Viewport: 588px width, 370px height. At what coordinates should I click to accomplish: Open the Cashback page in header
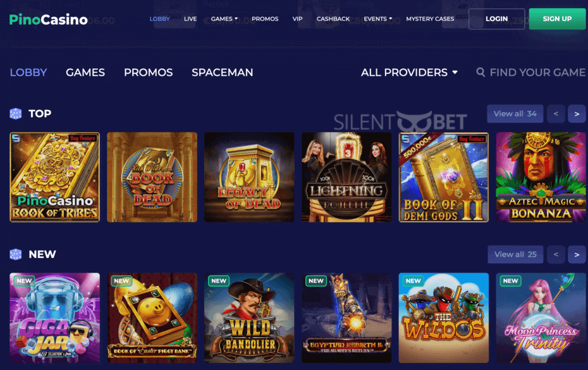click(x=333, y=19)
